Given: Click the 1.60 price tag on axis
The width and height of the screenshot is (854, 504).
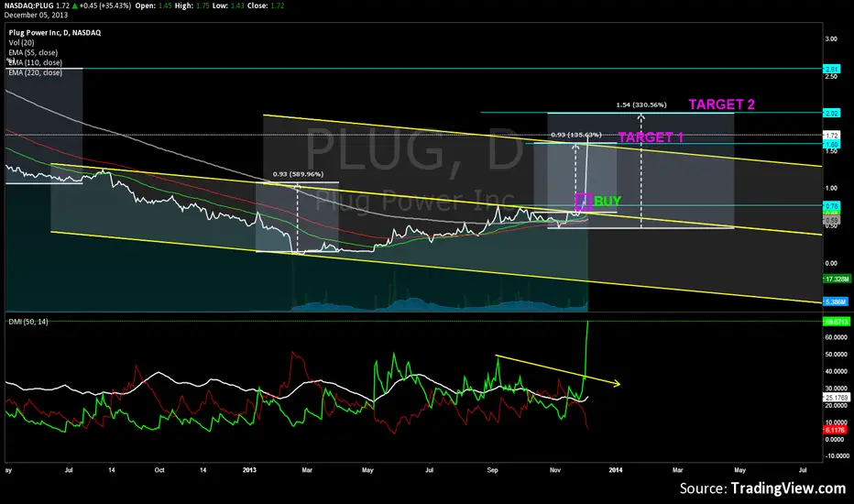Looking at the screenshot, I should (x=832, y=145).
